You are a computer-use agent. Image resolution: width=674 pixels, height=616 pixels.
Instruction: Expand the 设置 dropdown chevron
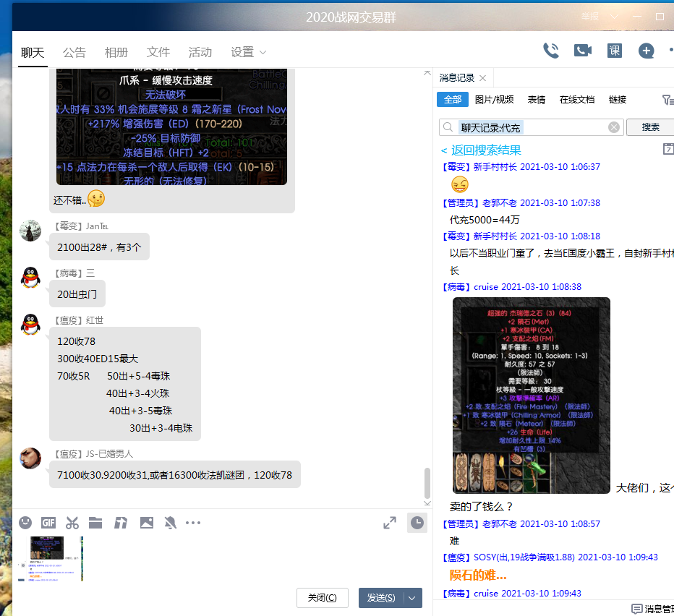[263, 53]
